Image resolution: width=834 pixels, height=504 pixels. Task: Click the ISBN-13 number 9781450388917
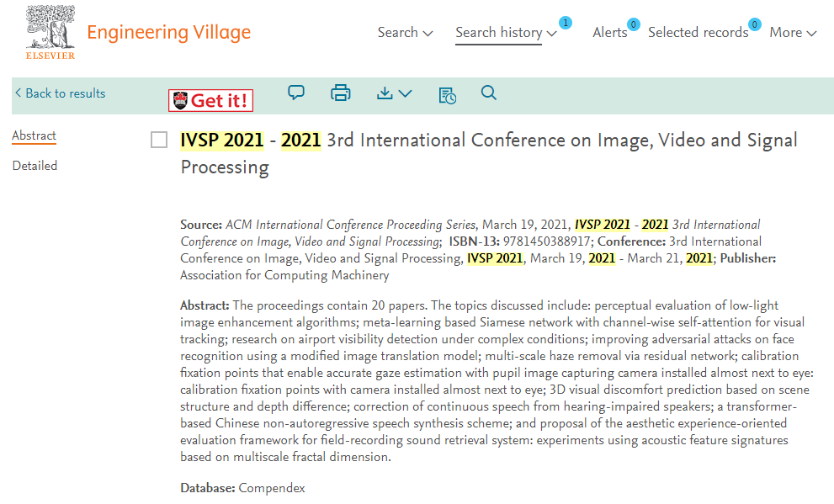[547, 241]
